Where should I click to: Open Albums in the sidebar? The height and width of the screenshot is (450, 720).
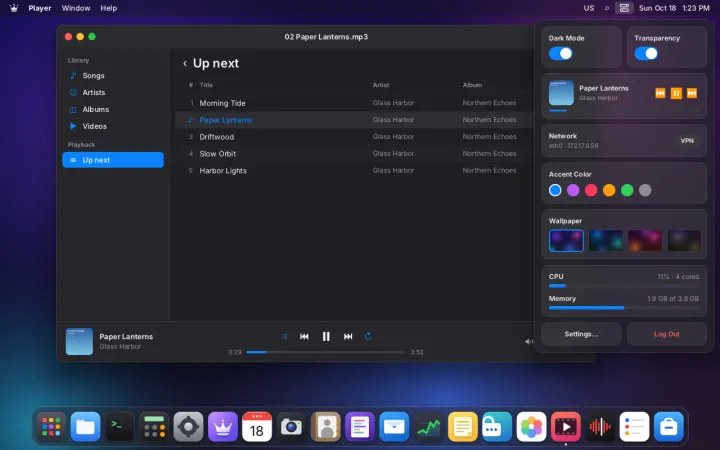(112, 109)
